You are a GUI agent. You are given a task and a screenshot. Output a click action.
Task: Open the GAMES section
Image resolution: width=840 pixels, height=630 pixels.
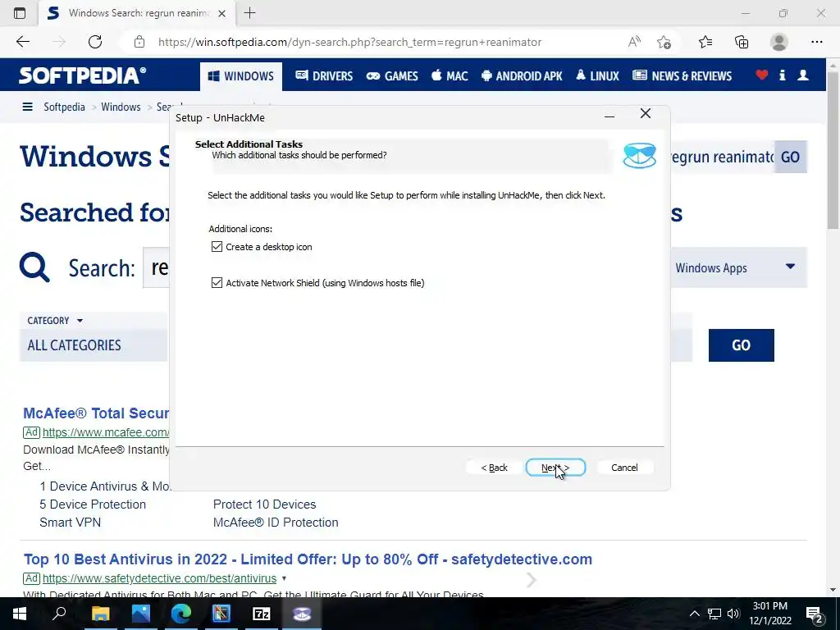392,76
